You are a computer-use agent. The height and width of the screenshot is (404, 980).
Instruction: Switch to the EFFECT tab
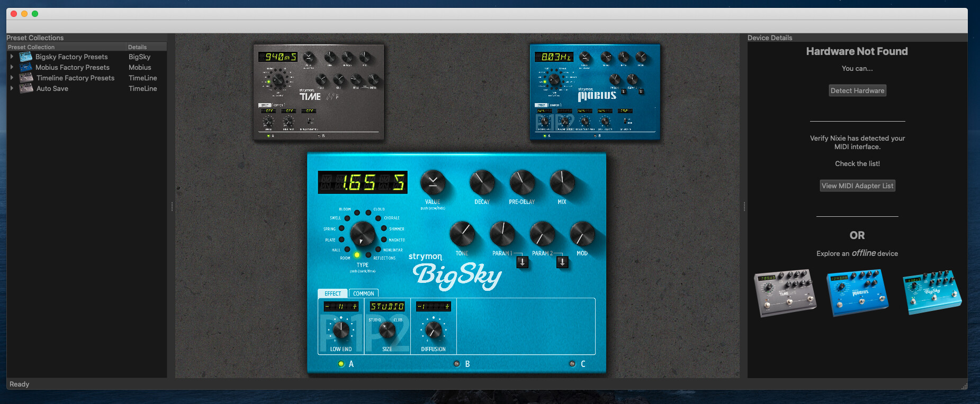[332, 293]
